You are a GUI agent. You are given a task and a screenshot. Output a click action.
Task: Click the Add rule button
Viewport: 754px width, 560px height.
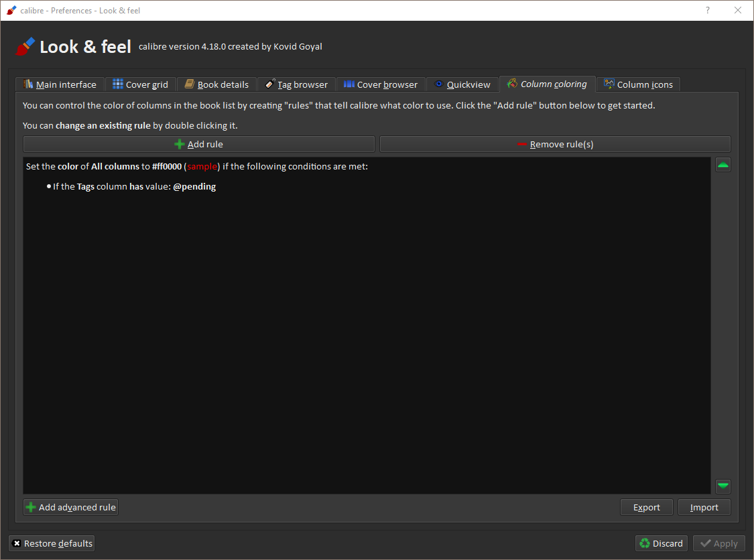(198, 144)
